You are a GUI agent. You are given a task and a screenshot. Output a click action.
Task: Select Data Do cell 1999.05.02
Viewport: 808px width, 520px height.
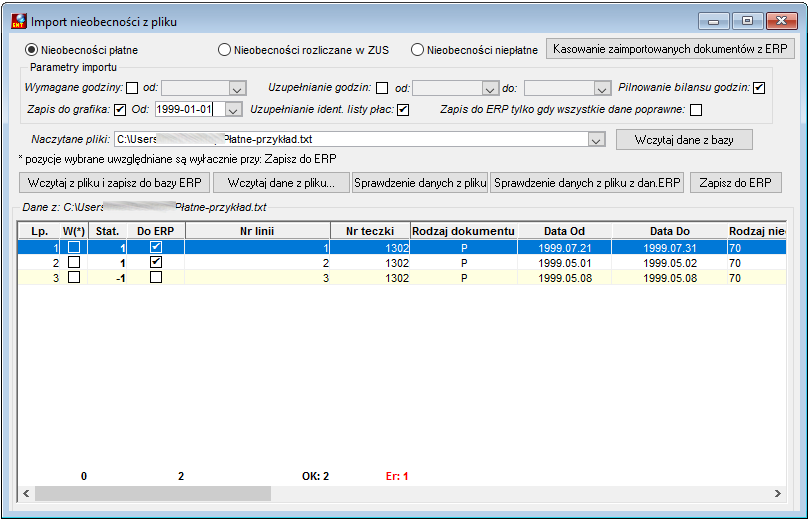669,263
